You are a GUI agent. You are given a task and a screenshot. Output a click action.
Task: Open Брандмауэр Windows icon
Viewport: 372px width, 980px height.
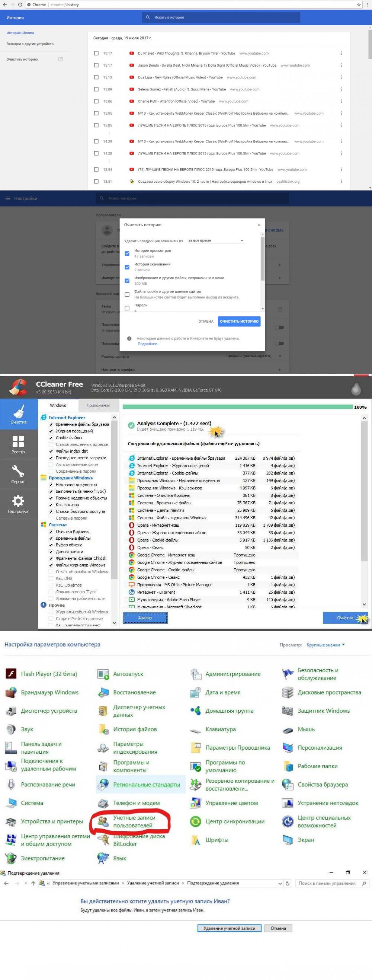click(11, 692)
